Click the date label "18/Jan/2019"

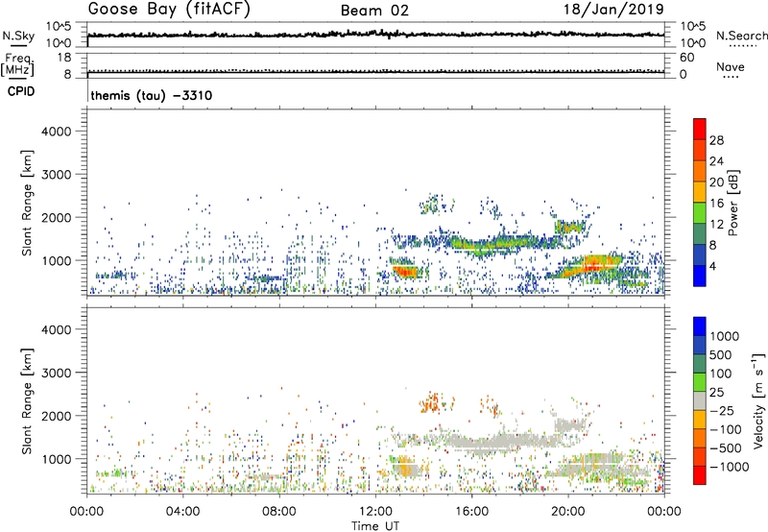(x=613, y=10)
